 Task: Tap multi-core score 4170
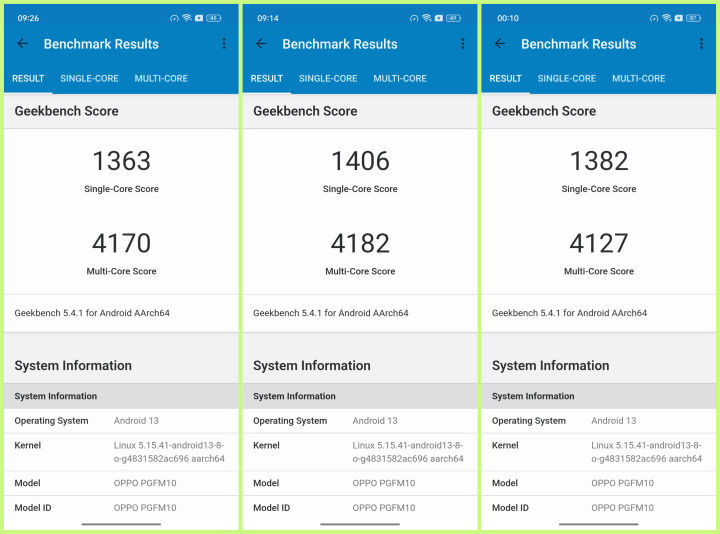tap(122, 243)
